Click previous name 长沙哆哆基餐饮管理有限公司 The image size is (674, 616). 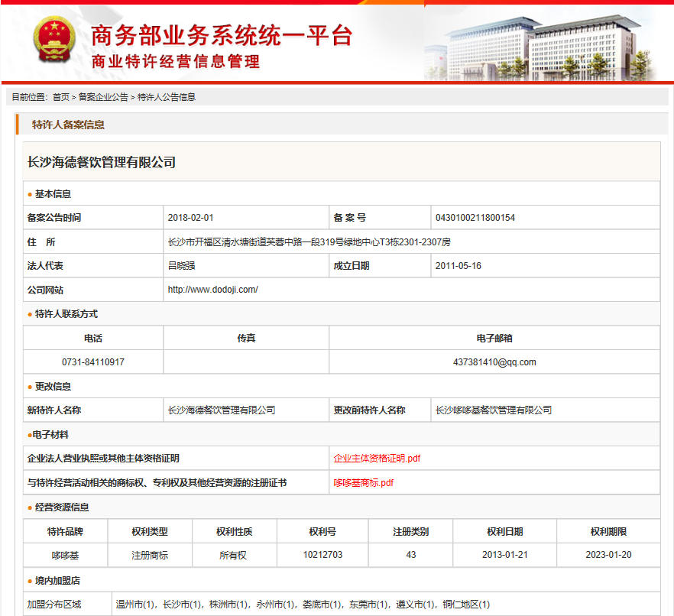point(494,410)
